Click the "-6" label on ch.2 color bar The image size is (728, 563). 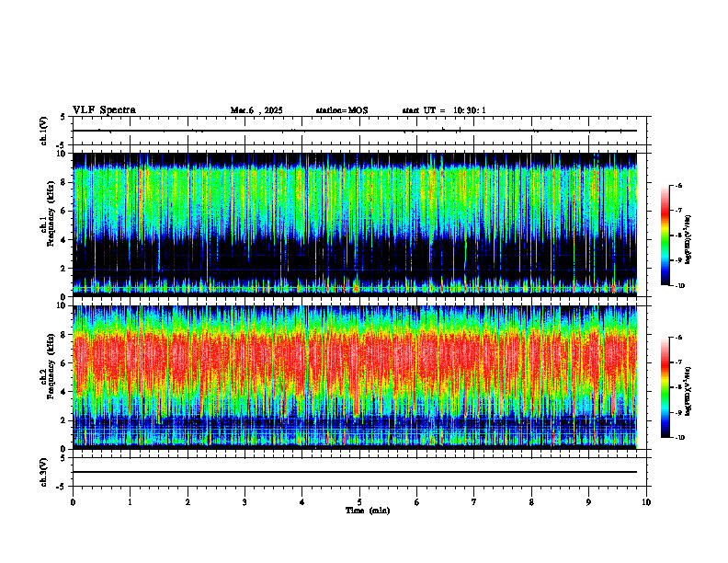(678, 338)
